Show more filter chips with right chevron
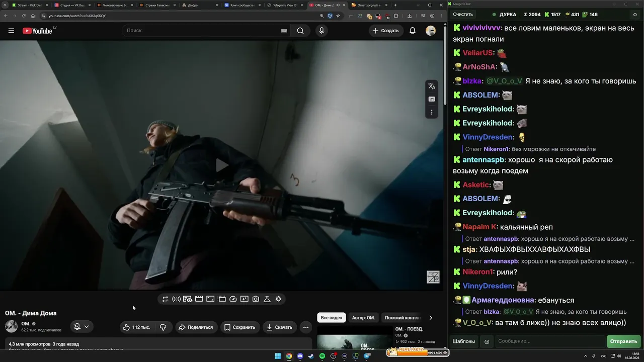Screen dimensions: 644x362 430,318
